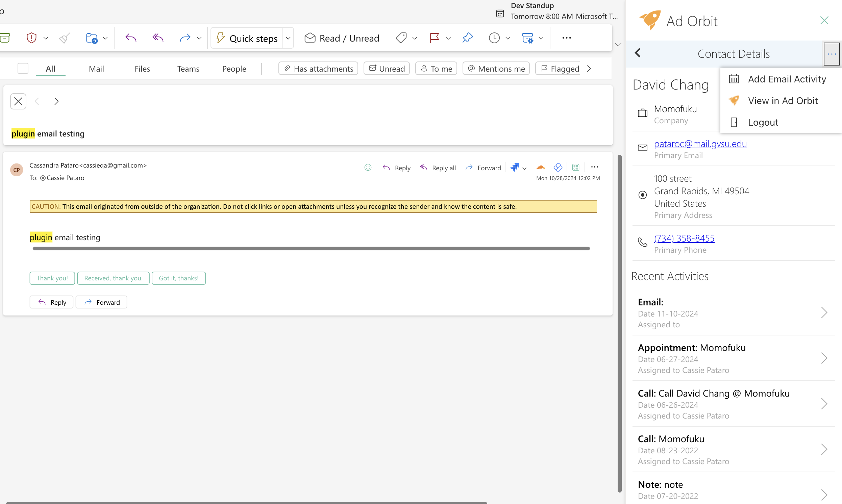Click the Reply all arrow in top toolbar
Image resolution: width=842 pixels, height=504 pixels.
click(x=158, y=38)
